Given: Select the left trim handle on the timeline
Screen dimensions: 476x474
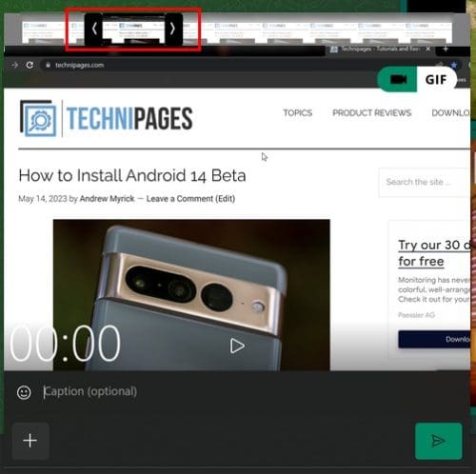Looking at the screenshot, I should pos(93,29).
